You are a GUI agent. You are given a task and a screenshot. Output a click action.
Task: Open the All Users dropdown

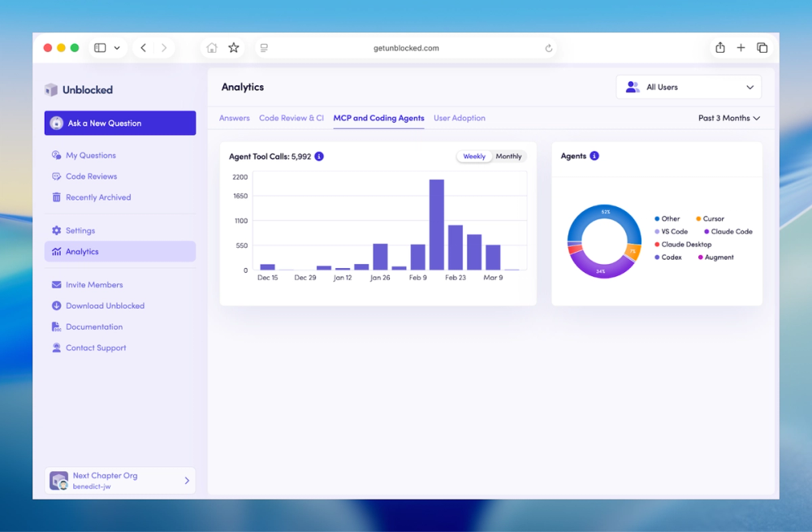pyautogui.click(x=689, y=87)
